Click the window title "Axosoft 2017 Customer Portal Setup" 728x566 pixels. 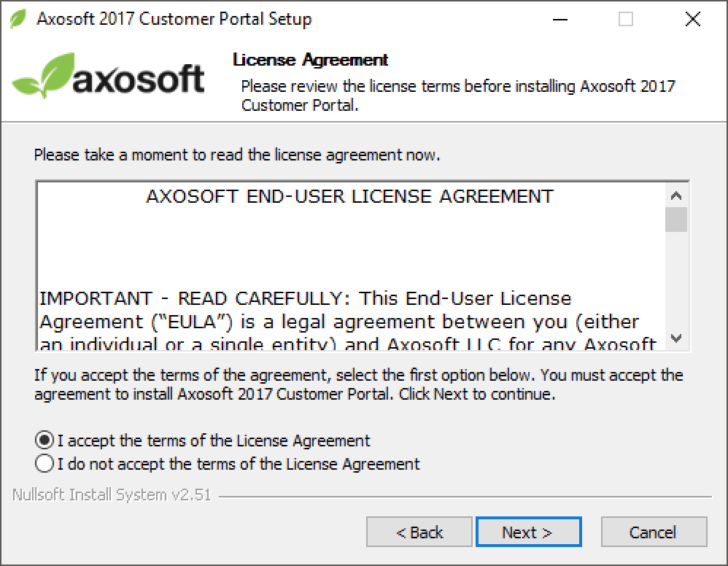pyautogui.click(x=174, y=19)
